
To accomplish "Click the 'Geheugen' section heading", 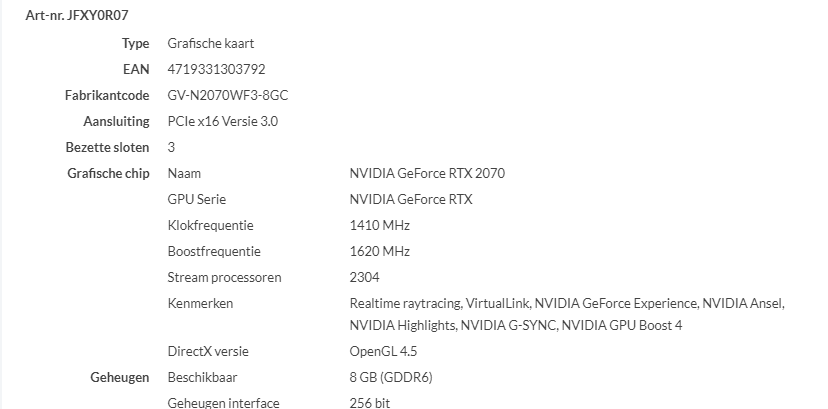I will (x=119, y=377).
